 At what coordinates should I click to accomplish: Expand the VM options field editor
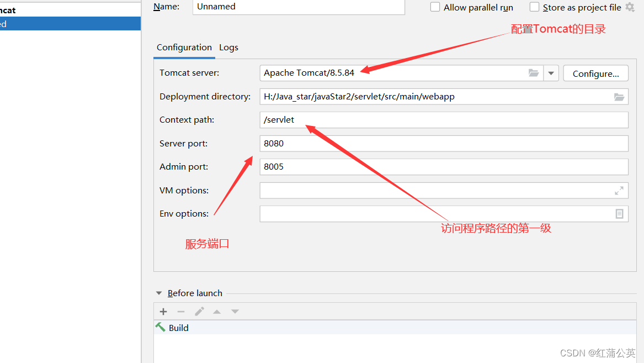(x=619, y=190)
